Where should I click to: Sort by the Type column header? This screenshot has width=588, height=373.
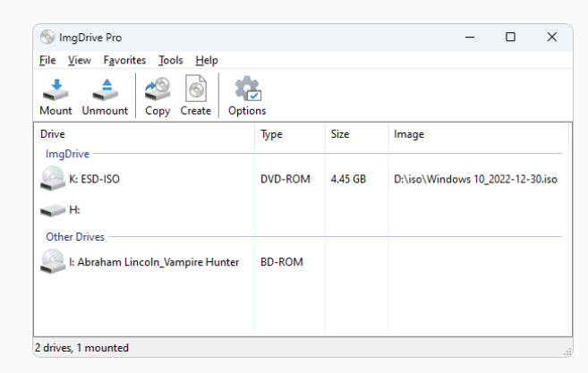coord(290,134)
